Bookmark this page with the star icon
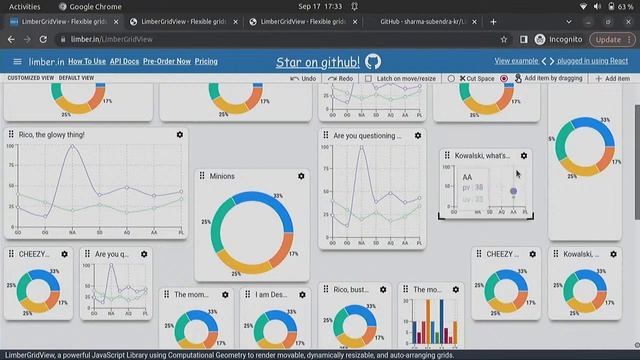This screenshot has width=640, height=360. [x=504, y=40]
